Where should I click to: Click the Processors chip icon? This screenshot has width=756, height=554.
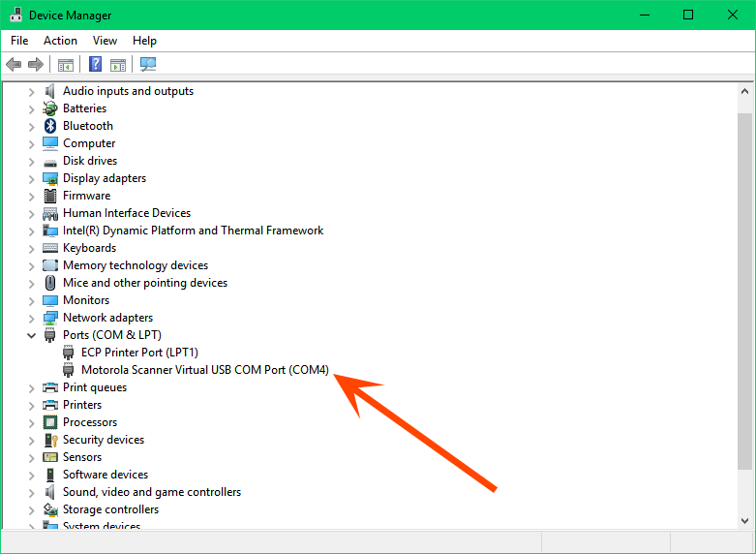[50, 422]
